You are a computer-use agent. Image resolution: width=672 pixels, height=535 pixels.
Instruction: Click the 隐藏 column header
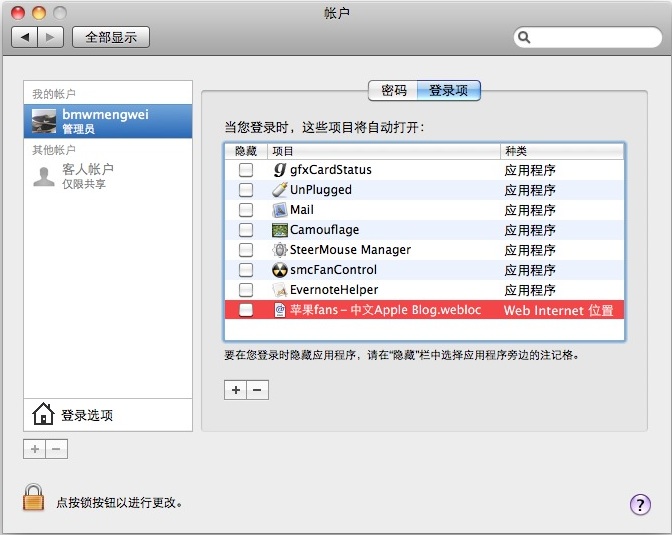pos(246,151)
